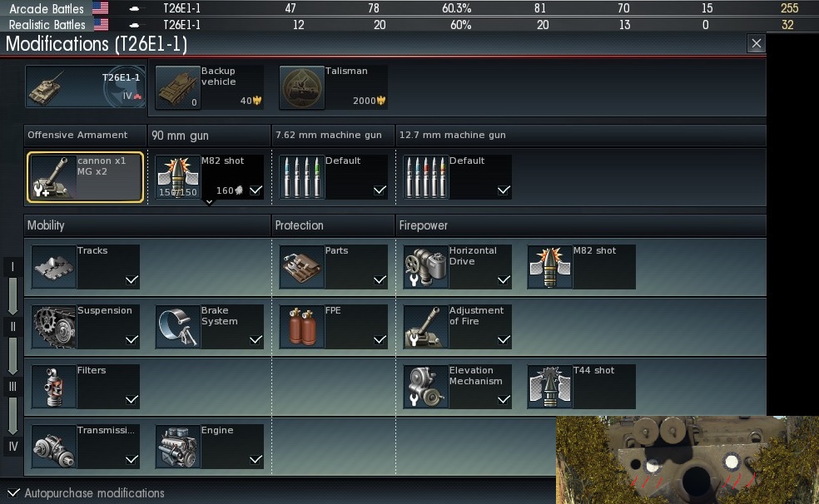Click the US flag in Realistic Battles row
The height and width of the screenshot is (504, 819).
pyautogui.click(x=101, y=24)
